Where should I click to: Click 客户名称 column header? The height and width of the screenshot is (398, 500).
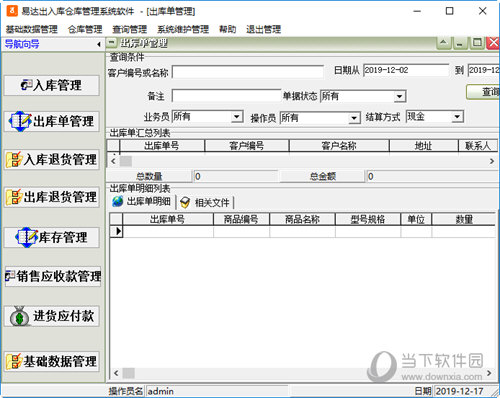[339, 146]
